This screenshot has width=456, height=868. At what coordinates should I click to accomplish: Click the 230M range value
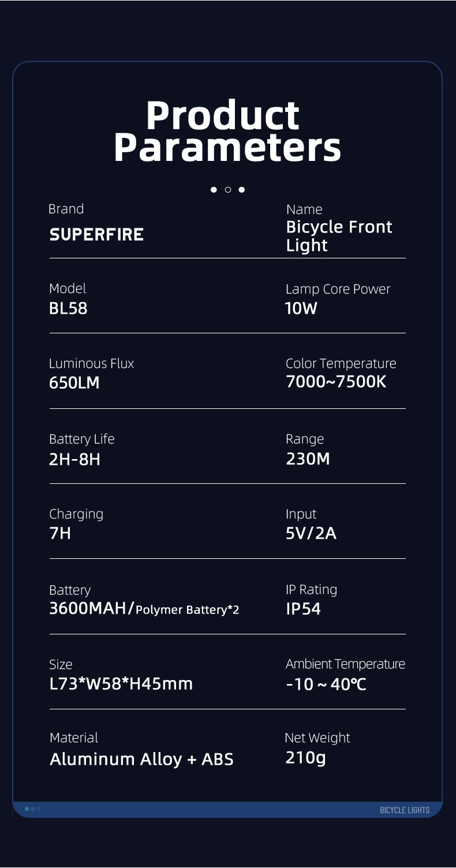(x=308, y=459)
